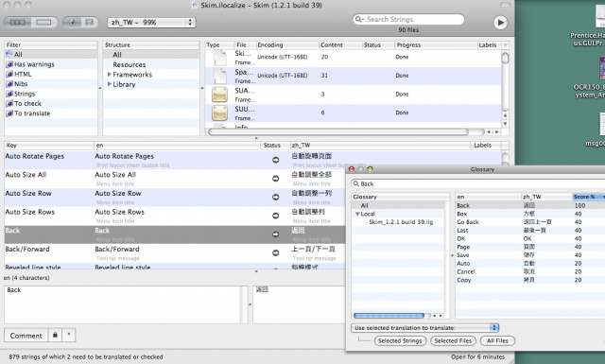Switch to three-pane view layout button
The height and width of the screenshot is (364, 605).
(x=17, y=23)
